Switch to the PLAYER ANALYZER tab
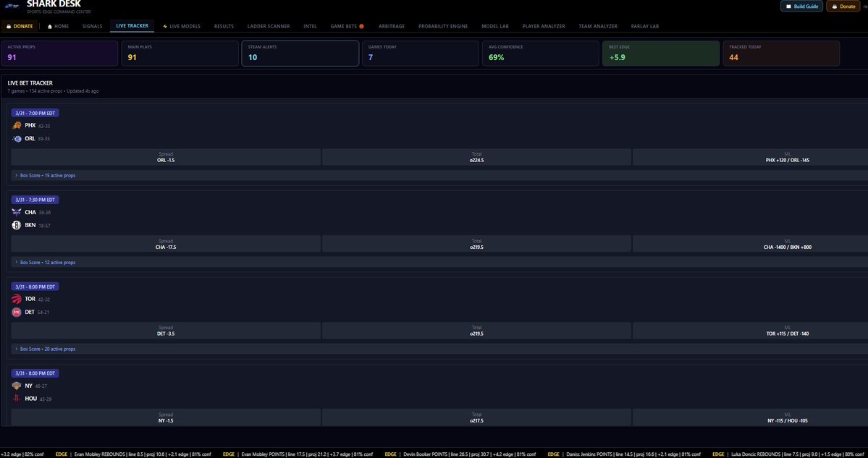Image resolution: width=868 pixels, height=458 pixels. coord(543,25)
